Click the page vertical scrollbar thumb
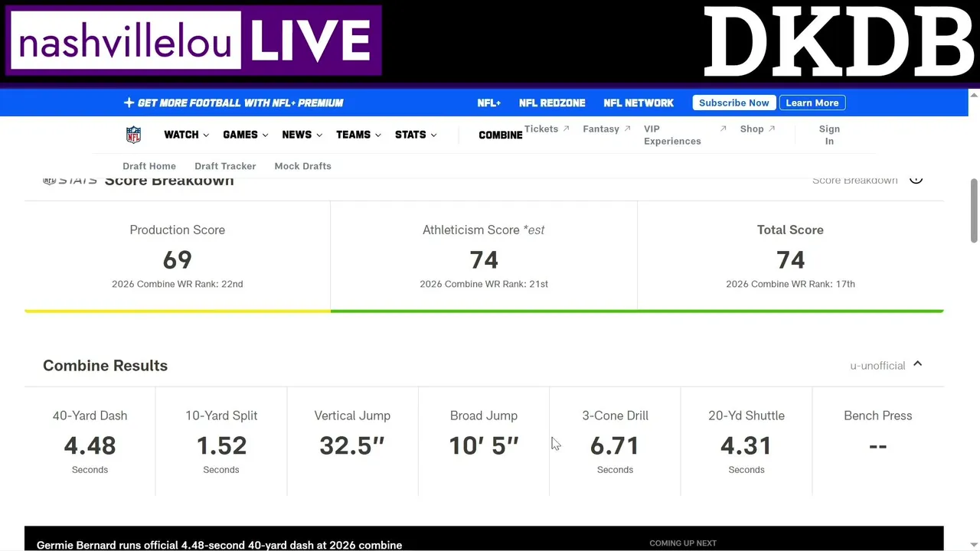Image resolution: width=980 pixels, height=551 pixels. (x=974, y=211)
